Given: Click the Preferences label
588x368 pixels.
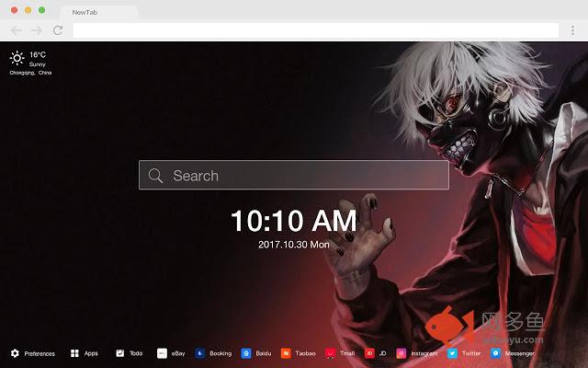Looking at the screenshot, I should [x=40, y=353].
